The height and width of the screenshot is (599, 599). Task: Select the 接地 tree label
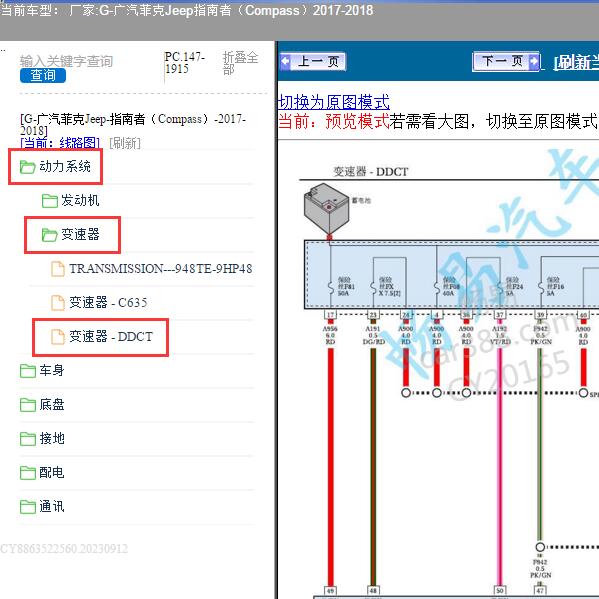[x=52, y=439]
